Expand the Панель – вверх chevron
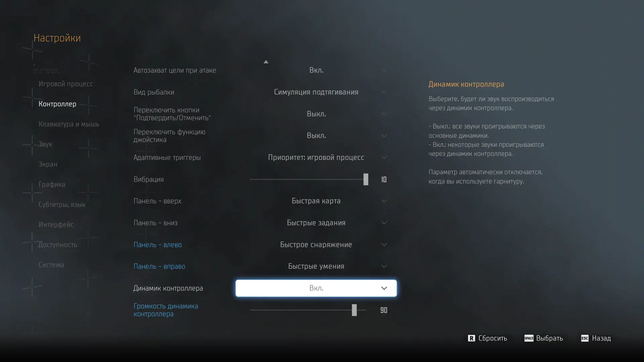This screenshot has width=644, height=362. tap(384, 201)
